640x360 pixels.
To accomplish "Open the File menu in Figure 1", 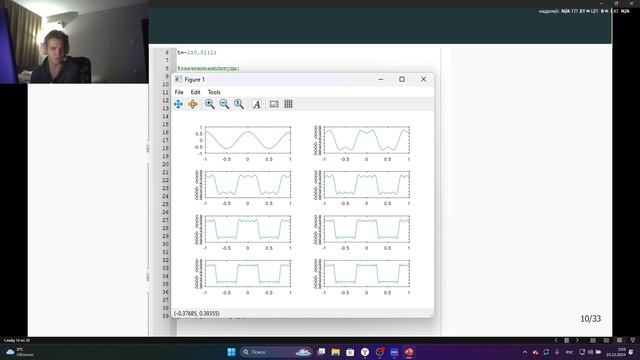I will point(179,92).
